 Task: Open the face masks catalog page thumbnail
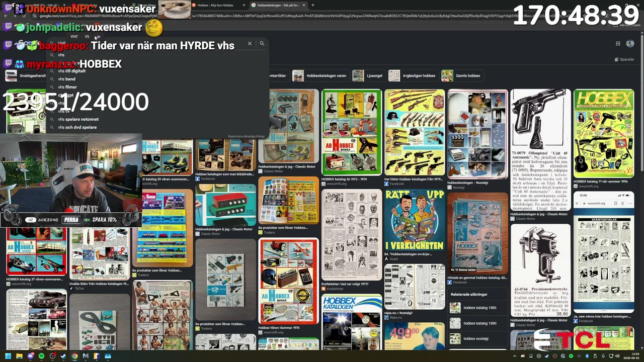click(x=352, y=235)
